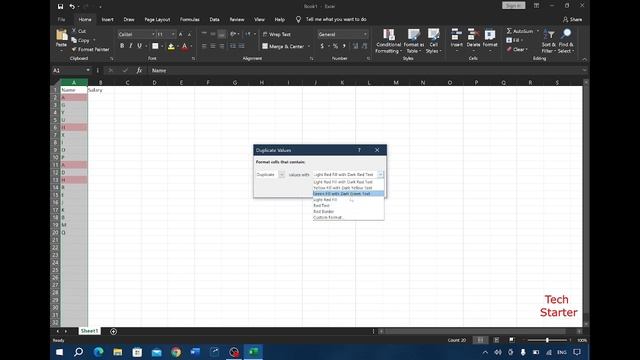
Task: Select Yellow Fill with Dark Yellow Text
Action: 348,188
